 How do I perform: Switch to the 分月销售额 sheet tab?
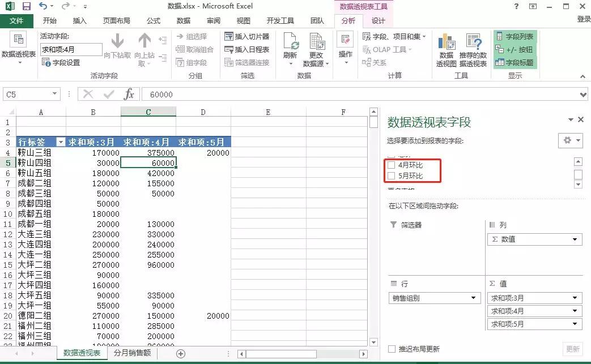(132, 353)
